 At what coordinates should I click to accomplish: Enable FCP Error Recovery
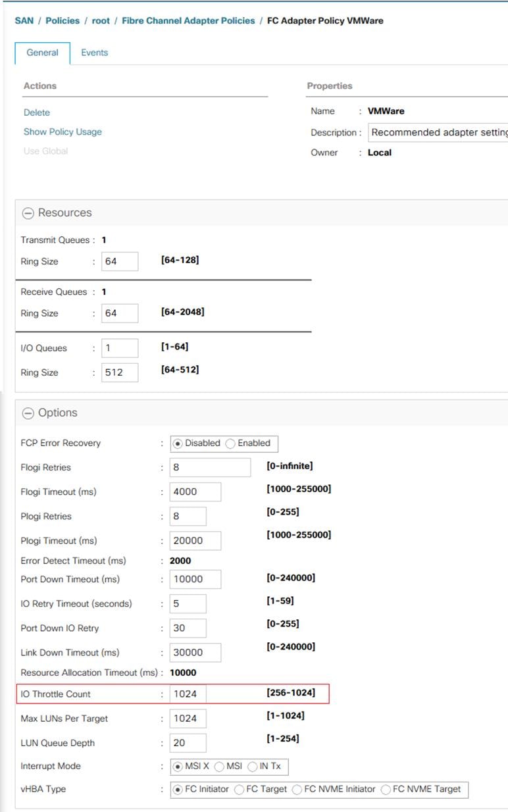tap(230, 444)
